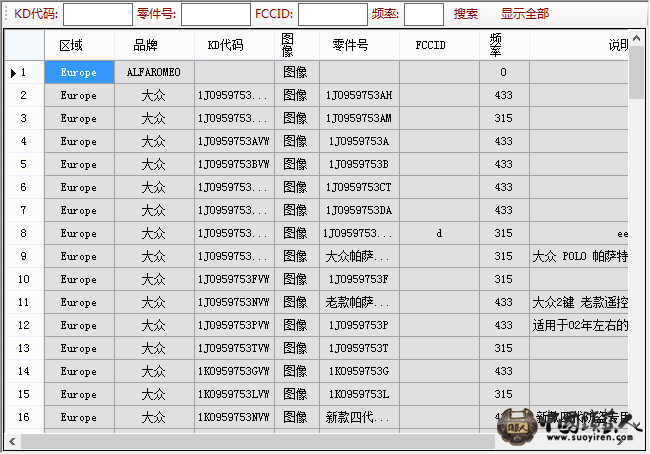This screenshot has width=650, height=454.
Task: Select part number 1J0959753DA cell
Action: [359, 210]
